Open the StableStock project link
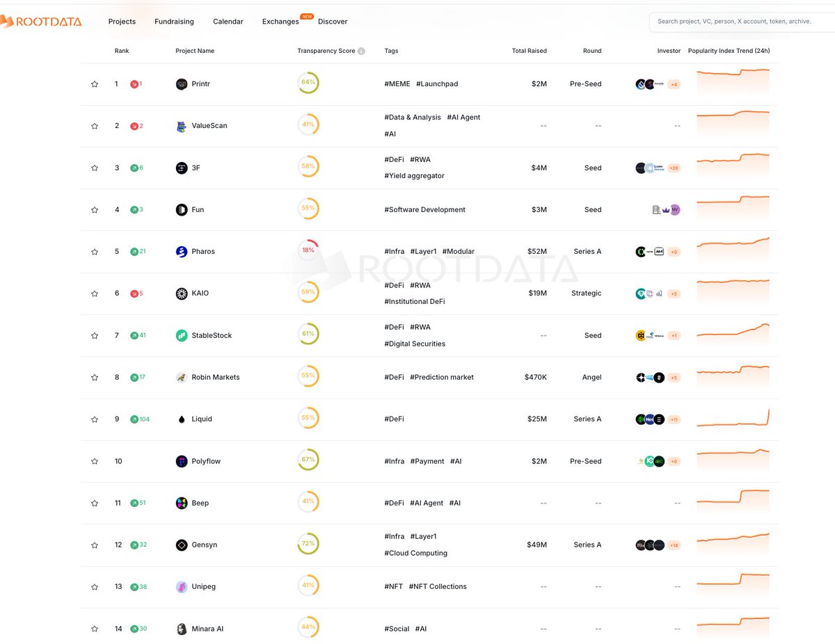 click(x=212, y=335)
